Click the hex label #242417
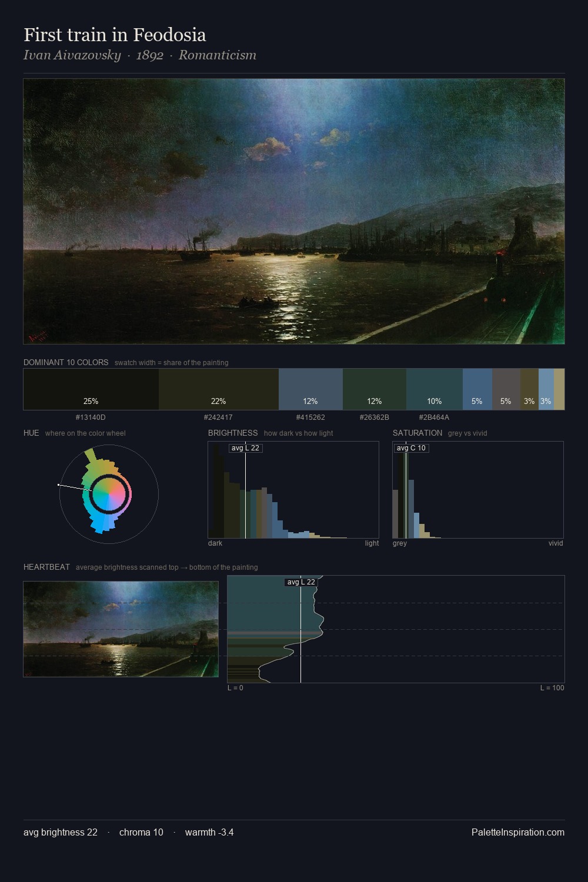This screenshot has height=882, width=588. pyautogui.click(x=218, y=417)
